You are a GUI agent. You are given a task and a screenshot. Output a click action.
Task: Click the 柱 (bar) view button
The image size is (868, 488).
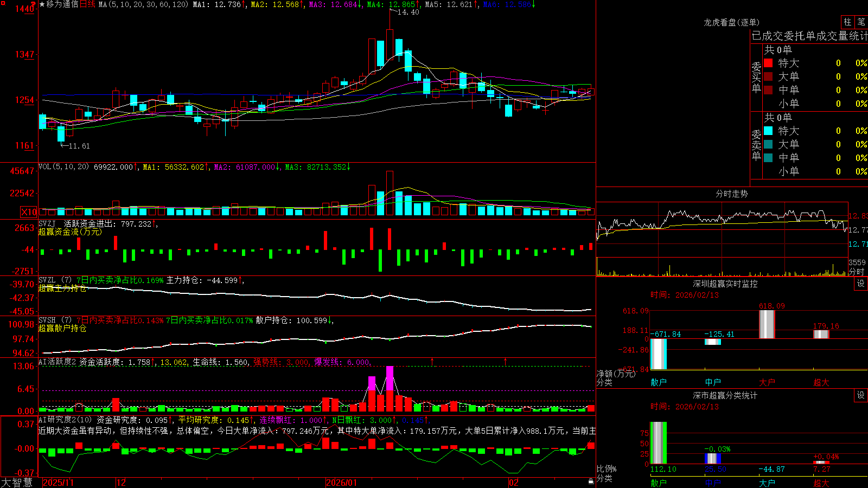click(x=847, y=22)
